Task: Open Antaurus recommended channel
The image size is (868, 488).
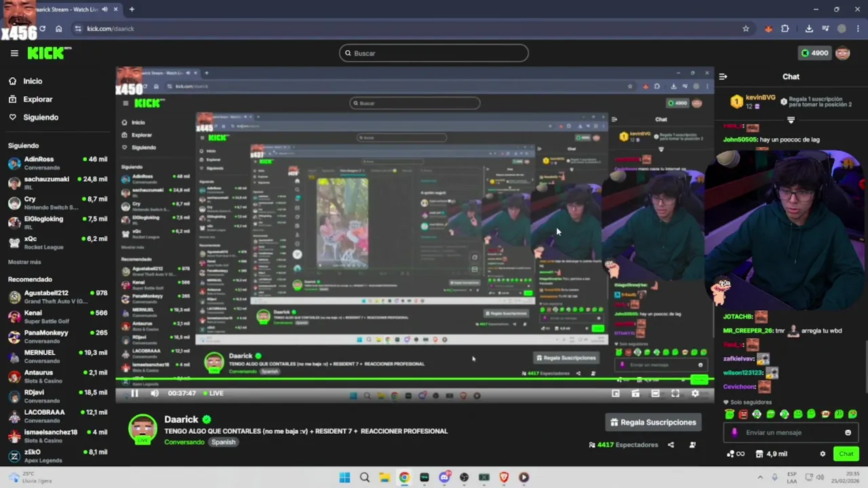Action: [57, 376]
